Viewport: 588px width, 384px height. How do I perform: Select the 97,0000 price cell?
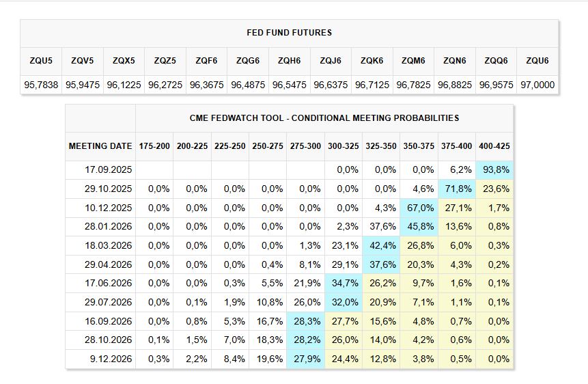pos(537,85)
